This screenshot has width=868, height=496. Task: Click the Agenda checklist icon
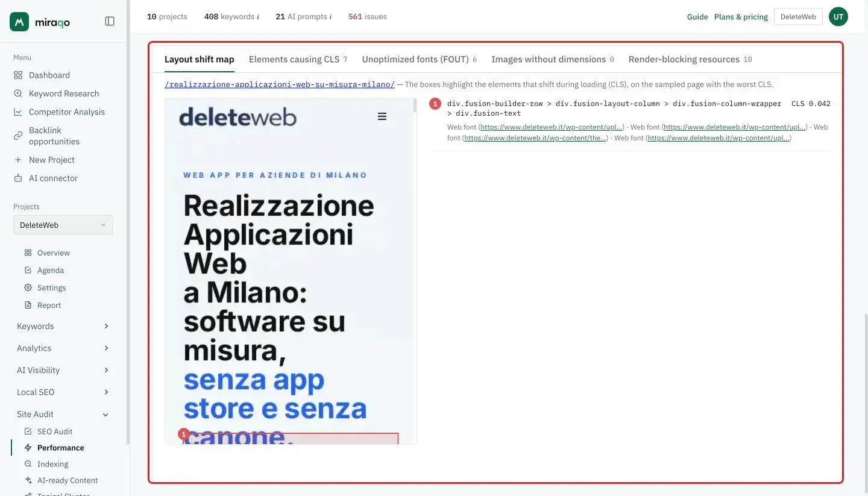[x=28, y=270]
